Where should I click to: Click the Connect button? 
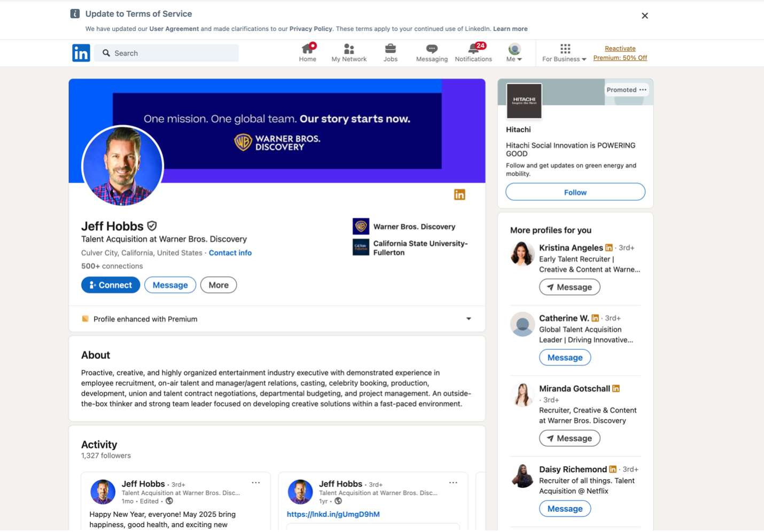click(111, 285)
